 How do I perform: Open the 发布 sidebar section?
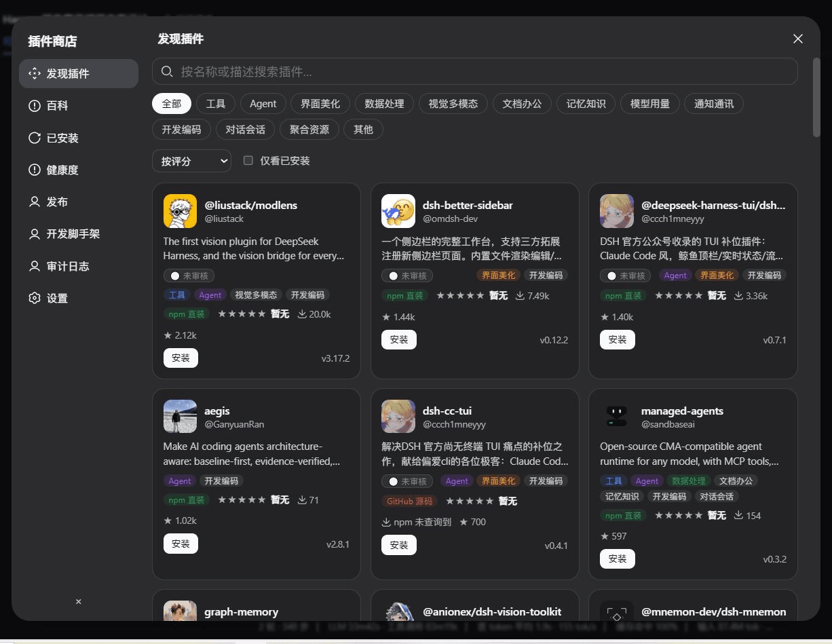click(x=79, y=202)
